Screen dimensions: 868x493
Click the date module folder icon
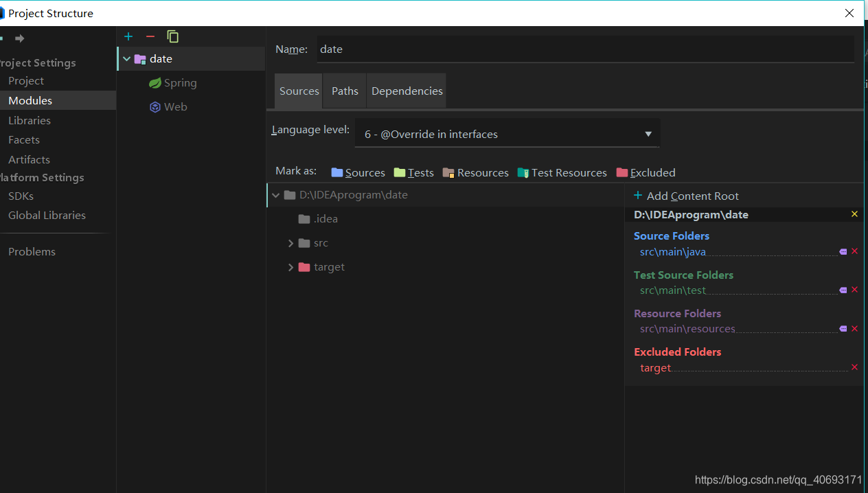[x=140, y=59]
